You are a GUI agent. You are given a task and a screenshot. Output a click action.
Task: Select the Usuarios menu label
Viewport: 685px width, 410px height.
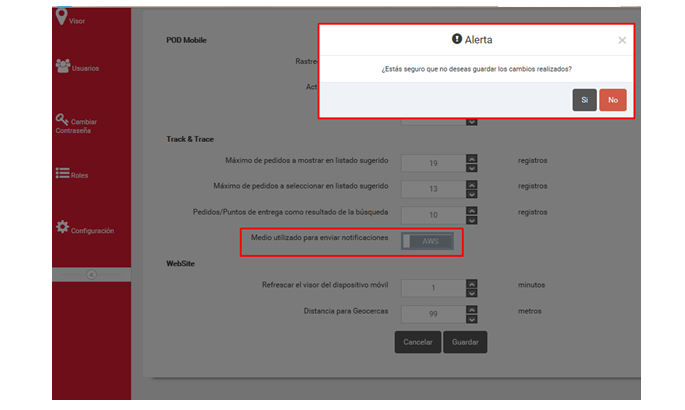[x=86, y=69]
